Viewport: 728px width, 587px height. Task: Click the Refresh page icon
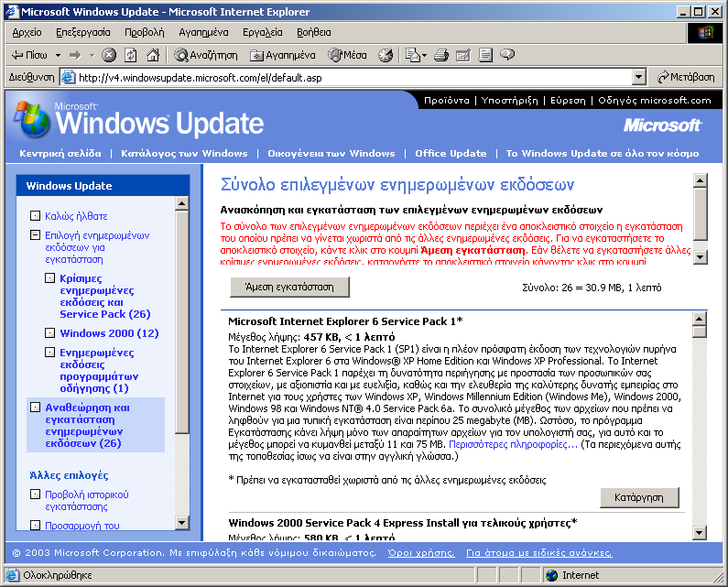pos(131,55)
